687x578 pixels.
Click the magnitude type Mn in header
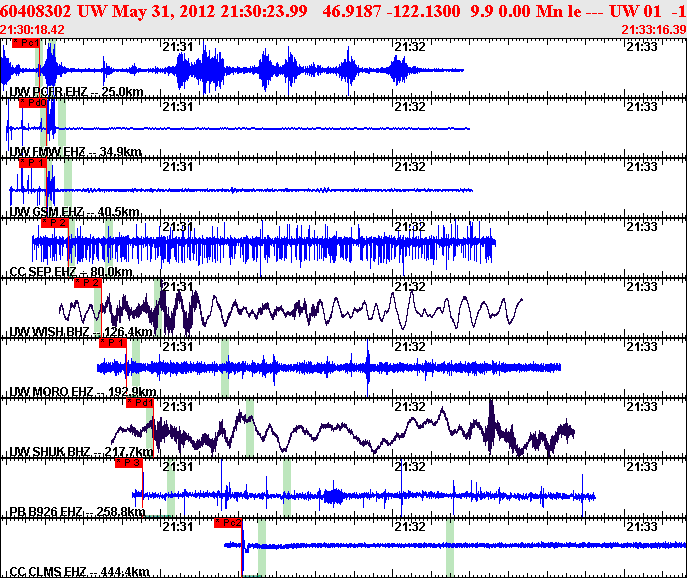coord(549,11)
